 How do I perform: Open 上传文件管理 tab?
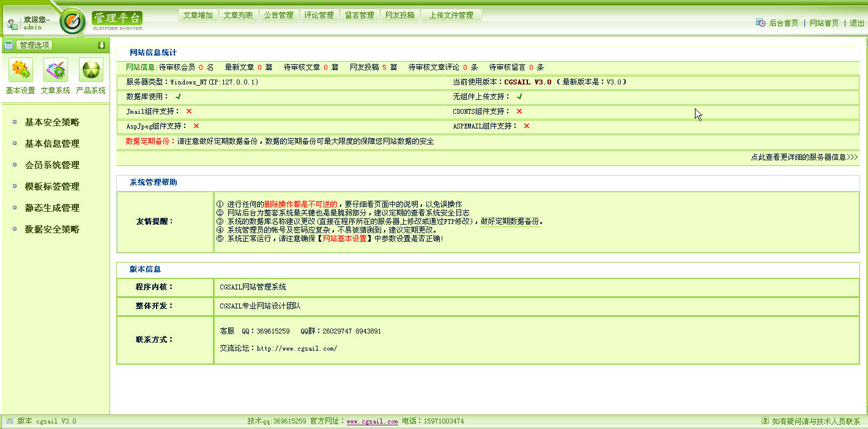pyautogui.click(x=451, y=15)
